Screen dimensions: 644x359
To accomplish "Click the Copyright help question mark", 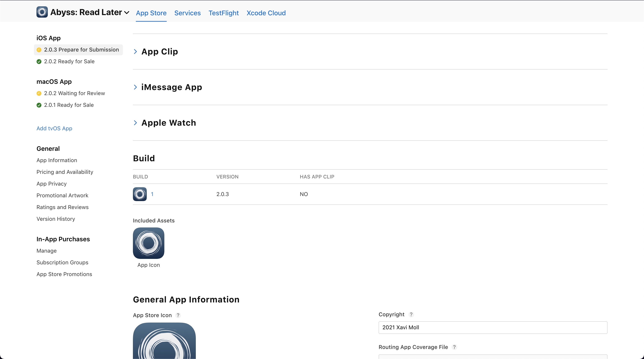I will 411,314.
